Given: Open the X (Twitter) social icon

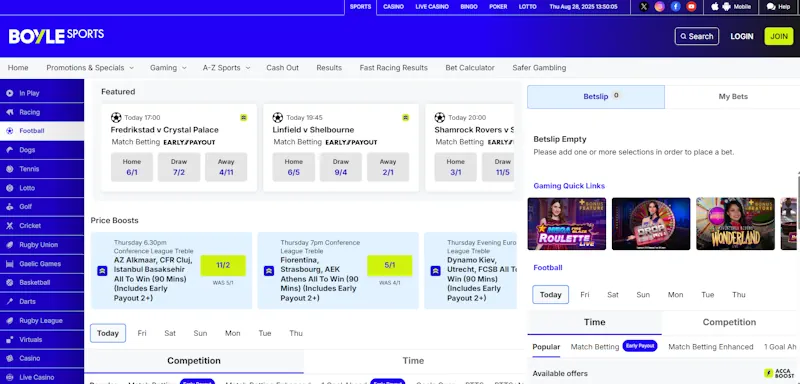Looking at the screenshot, I should point(644,7).
